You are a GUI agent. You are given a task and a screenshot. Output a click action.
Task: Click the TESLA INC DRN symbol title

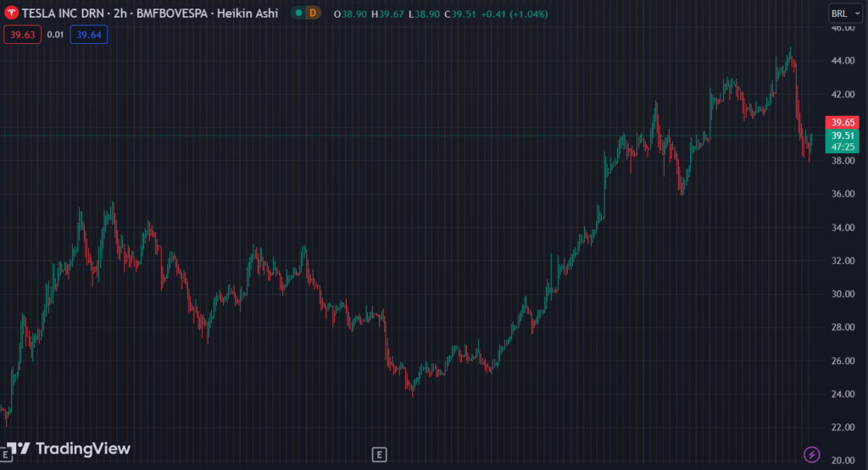(63, 14)
